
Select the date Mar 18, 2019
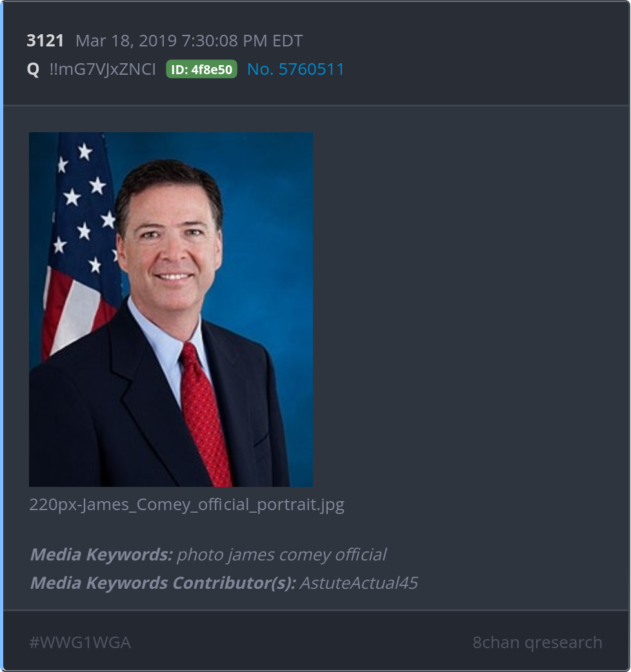(x=126, y=41)
